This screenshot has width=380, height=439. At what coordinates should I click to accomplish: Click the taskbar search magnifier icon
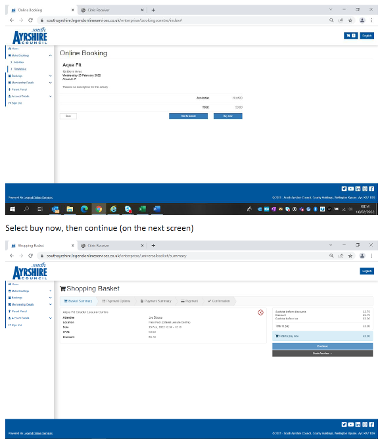pos(26,209)
